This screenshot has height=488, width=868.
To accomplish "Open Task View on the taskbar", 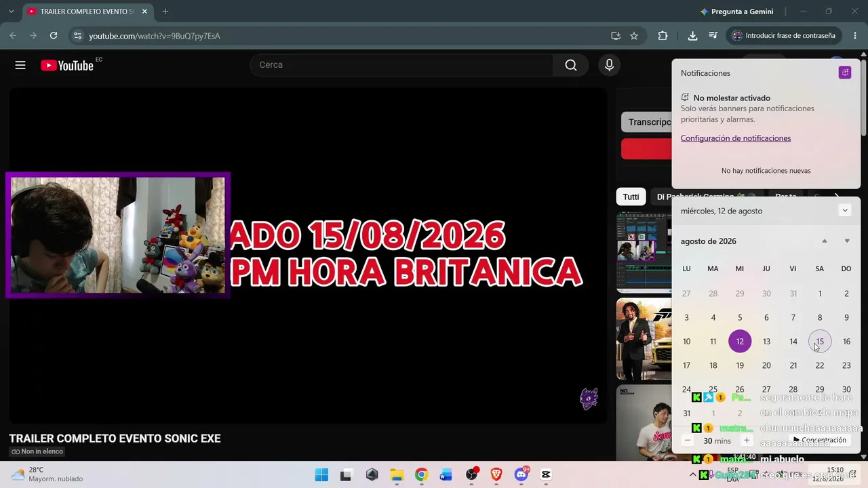I will (x=346, y=474).
